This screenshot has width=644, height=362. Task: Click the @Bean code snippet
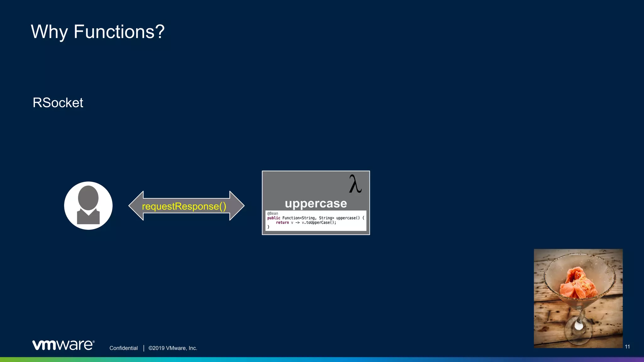pos(316,220)
